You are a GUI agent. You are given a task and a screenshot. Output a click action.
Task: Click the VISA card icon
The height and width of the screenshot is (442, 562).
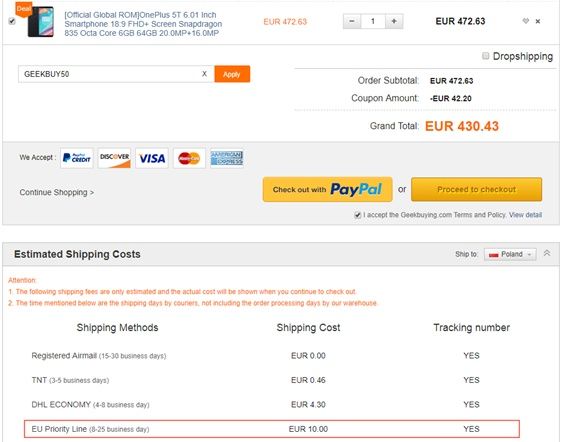click(x=152, y=158)
